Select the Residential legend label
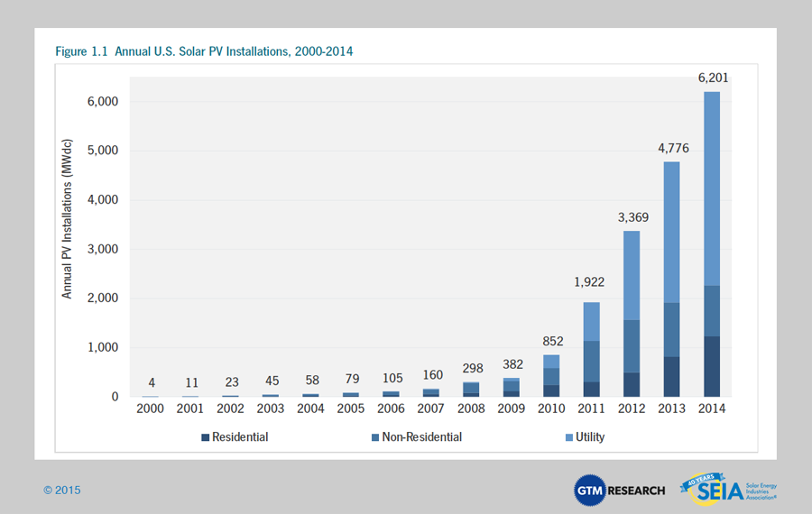 tap(241, 437)
